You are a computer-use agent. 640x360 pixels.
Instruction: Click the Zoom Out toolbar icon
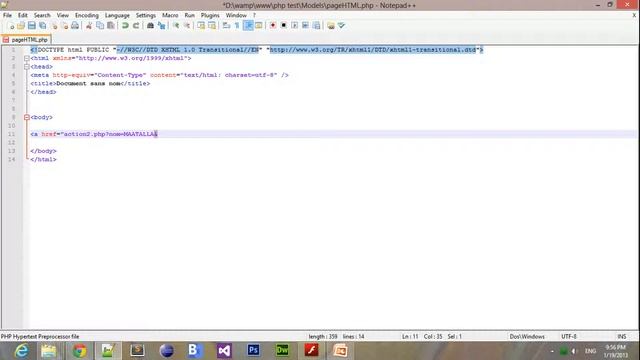(187, 26)
